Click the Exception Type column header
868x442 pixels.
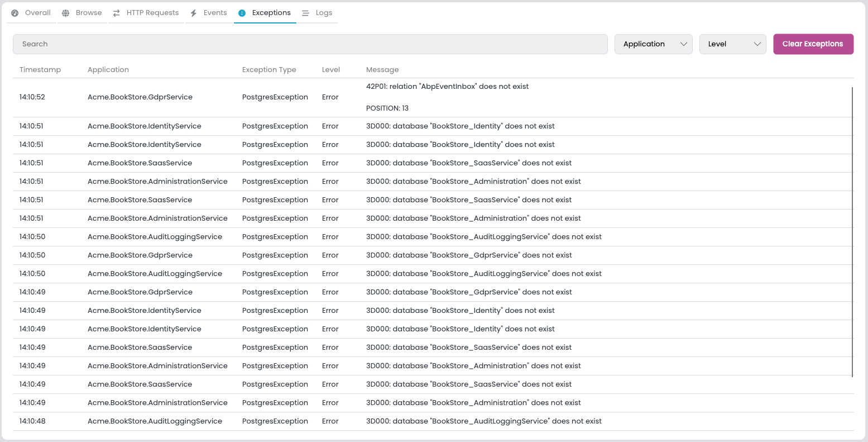point(269,69)
